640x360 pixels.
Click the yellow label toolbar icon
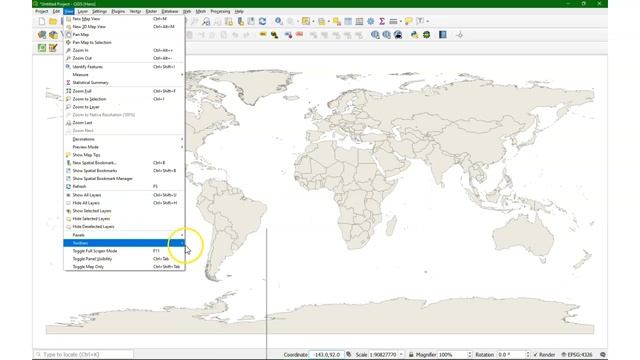263,35
